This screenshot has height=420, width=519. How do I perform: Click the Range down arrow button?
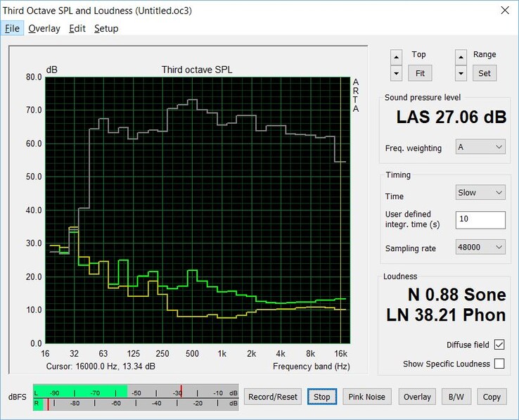[x=461, y=72]
